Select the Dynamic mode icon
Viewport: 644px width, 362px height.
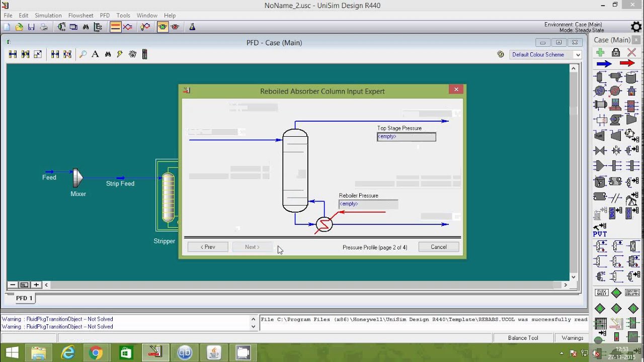[128, 27]
